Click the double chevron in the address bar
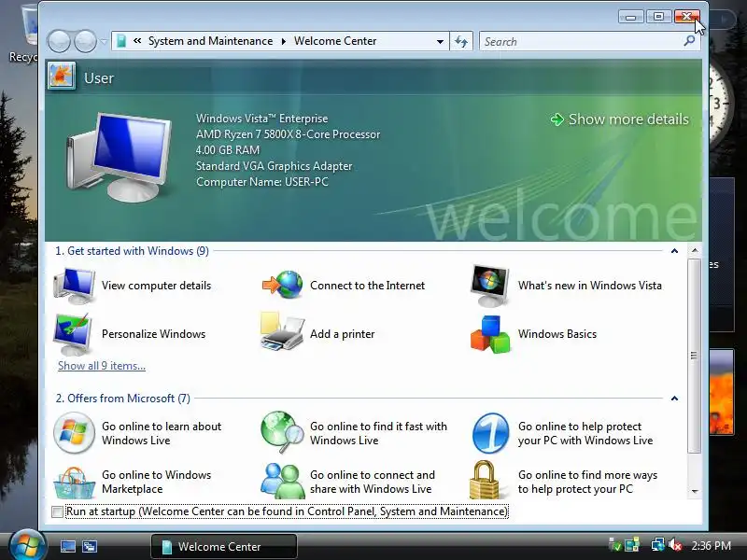The image size is (747, 560). pos(137,41)
